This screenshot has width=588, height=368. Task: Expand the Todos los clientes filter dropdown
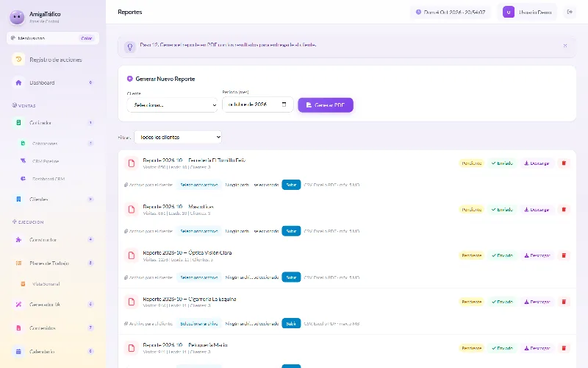[178, 137]
